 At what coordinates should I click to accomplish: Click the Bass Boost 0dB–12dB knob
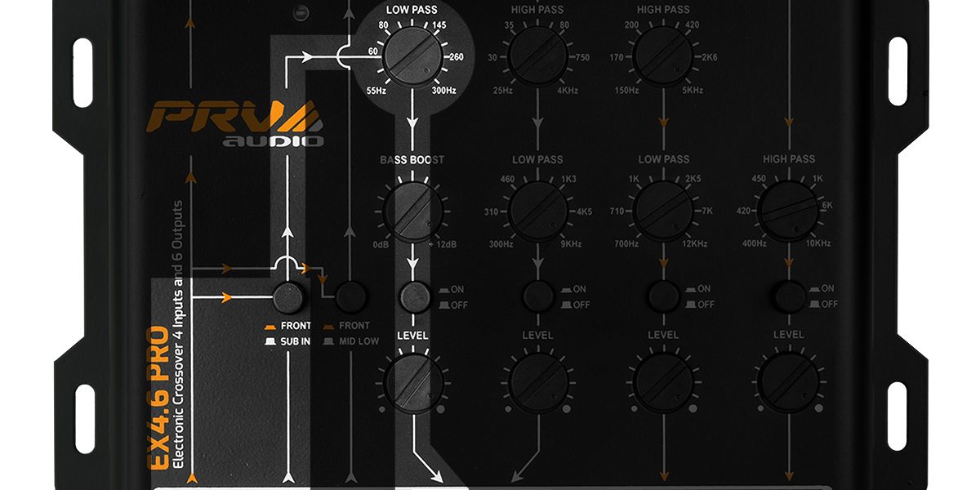tap(413, 211)
